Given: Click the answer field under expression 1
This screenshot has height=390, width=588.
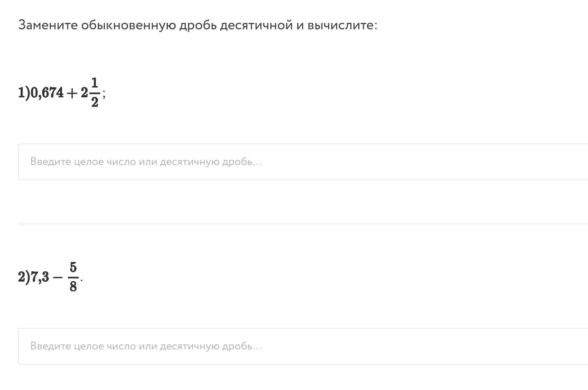Looking at the screenshot, I should (302, 162).
